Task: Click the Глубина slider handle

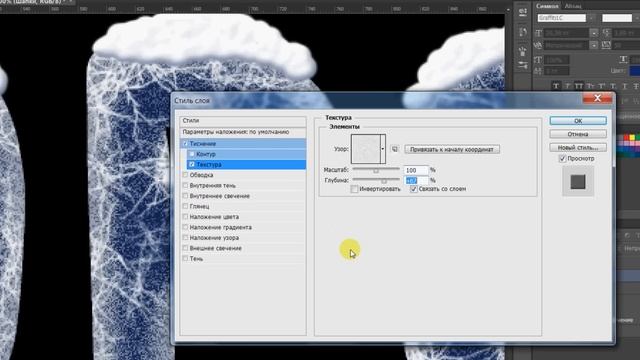Action: (384, 181)
